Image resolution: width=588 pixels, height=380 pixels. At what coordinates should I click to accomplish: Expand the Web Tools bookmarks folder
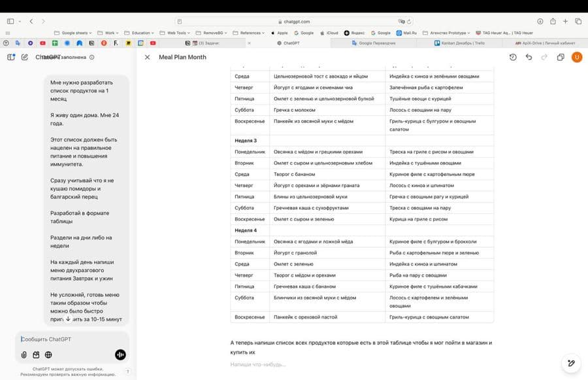(175, 33)
